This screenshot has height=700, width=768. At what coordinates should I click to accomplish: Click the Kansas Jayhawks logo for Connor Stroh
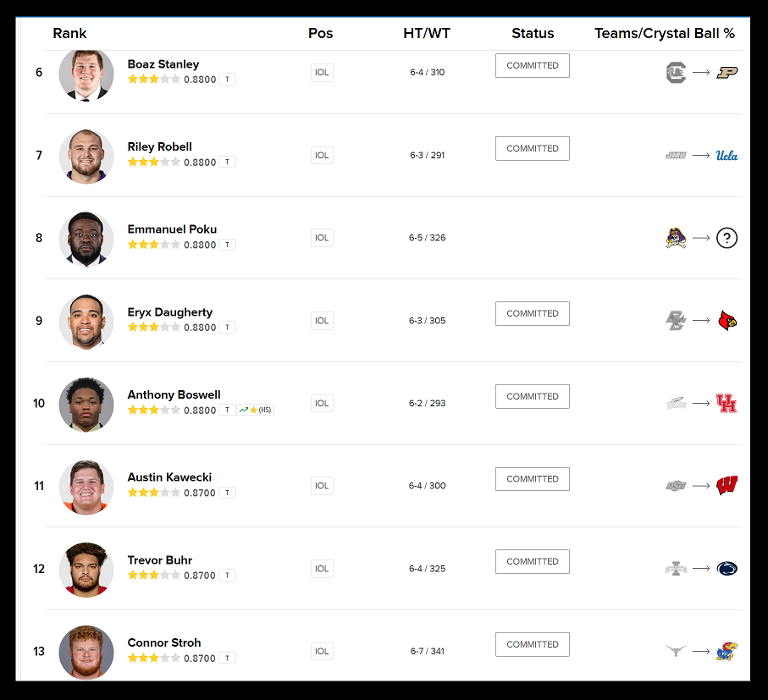(727, 651)
